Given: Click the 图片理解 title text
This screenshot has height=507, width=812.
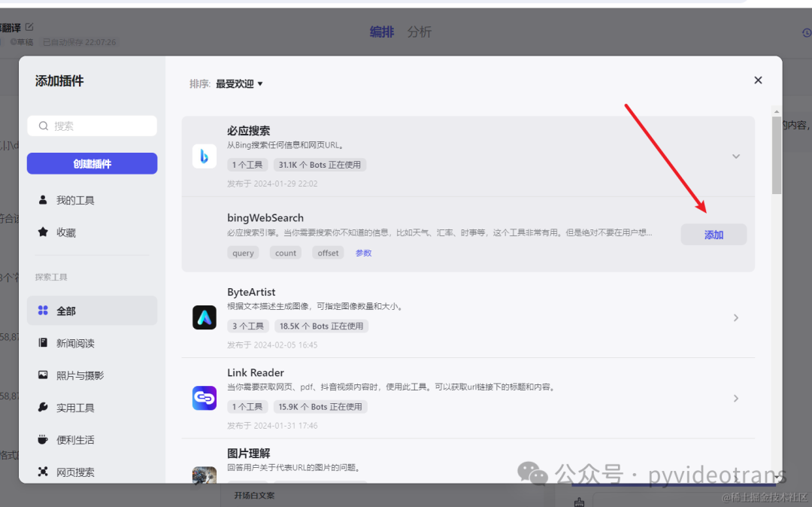Looking at the screenshot, I should pyautogui.click(x=249, y=453).
